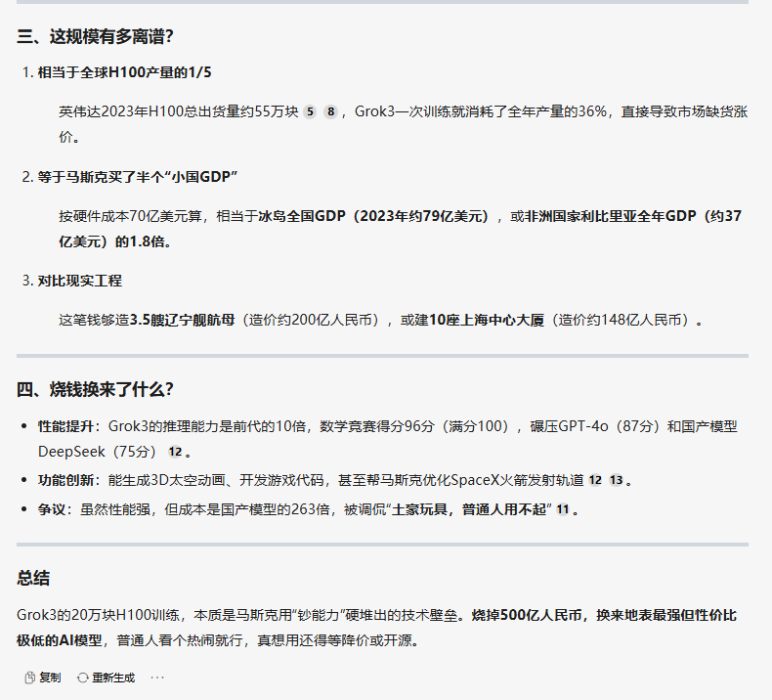Screen dimensions: 772x700
Task: Open the three-dot more options menu
Action: (x=157, y=678)
